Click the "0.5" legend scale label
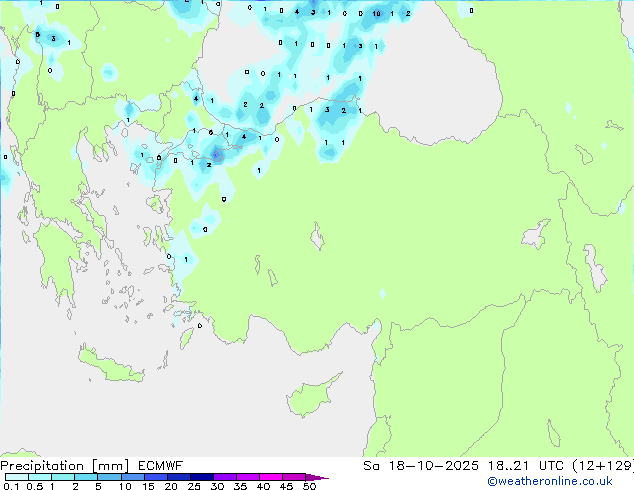This screenshot has width=634, height=490. pos(35,486)
